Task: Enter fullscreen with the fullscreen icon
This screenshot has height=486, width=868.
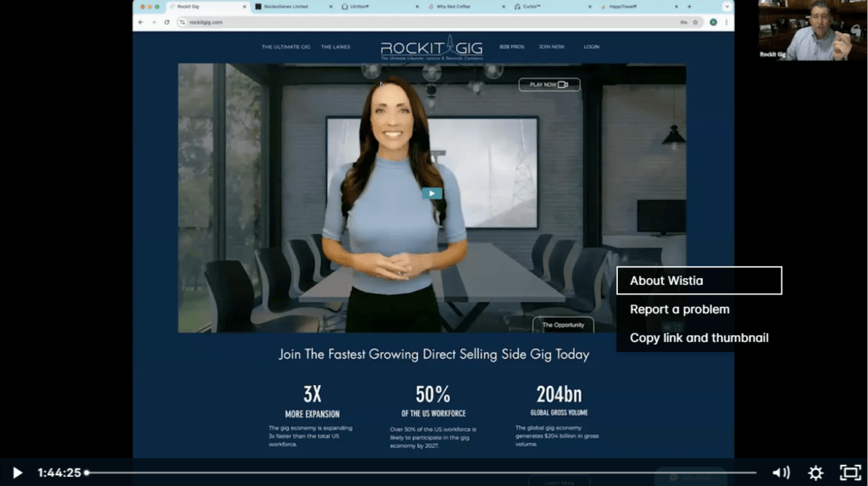Action: (x=850, y=472)
